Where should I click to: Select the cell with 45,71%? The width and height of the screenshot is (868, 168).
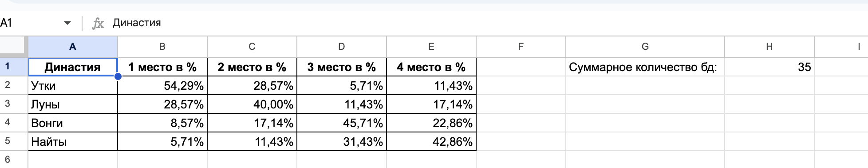342,123
